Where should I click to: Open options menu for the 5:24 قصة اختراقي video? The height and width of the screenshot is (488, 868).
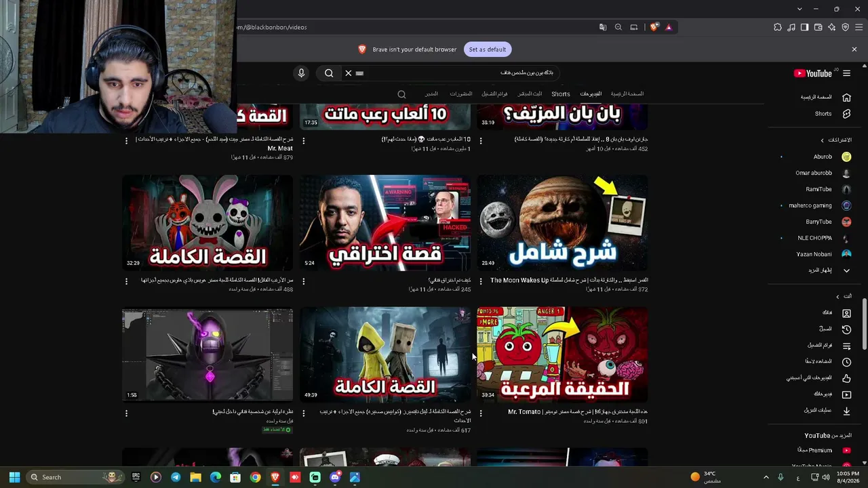click(303, 281)
